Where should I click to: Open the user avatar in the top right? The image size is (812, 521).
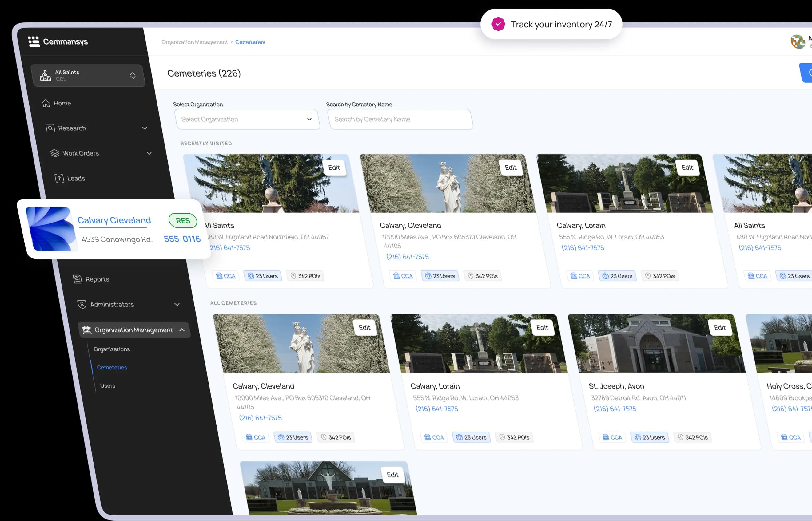coord(798,41)
